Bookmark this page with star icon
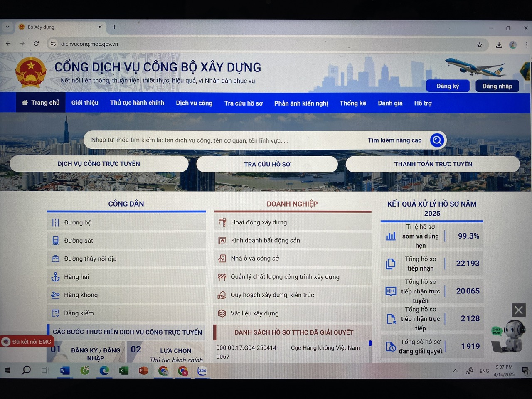Image resolution: width=532 pixels, height=399 pixels. click(x=480, y=44)
